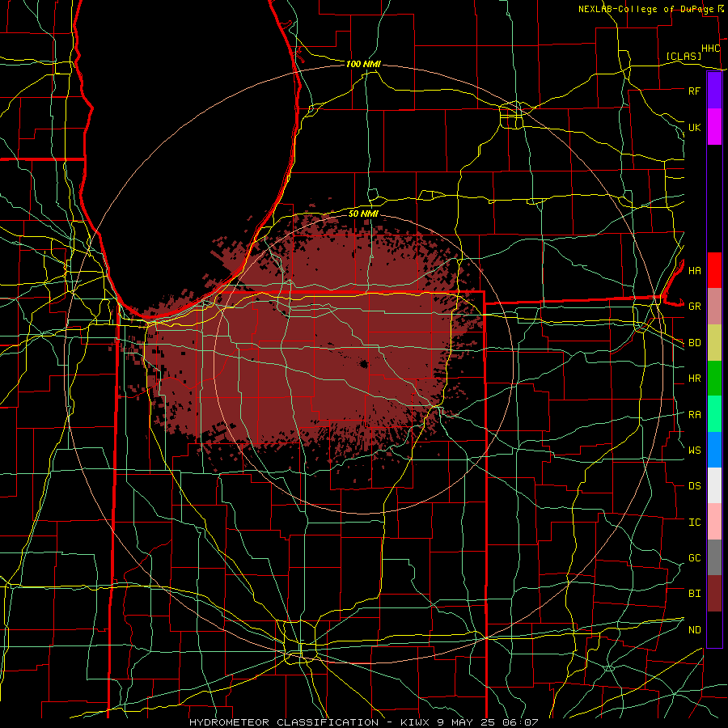This screenshot has width=728, height=728.
Task: Click the magenta UK color swatch
Action: pos(714,127)
